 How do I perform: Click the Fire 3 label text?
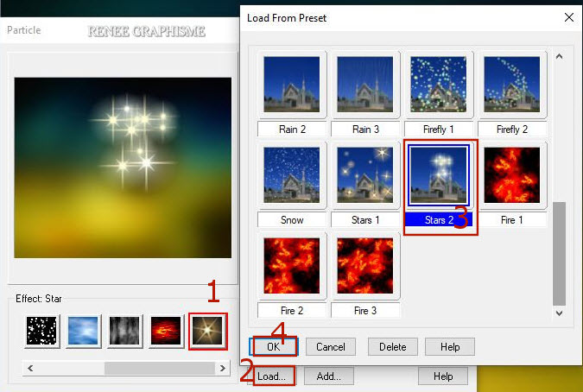click(365, 310)
